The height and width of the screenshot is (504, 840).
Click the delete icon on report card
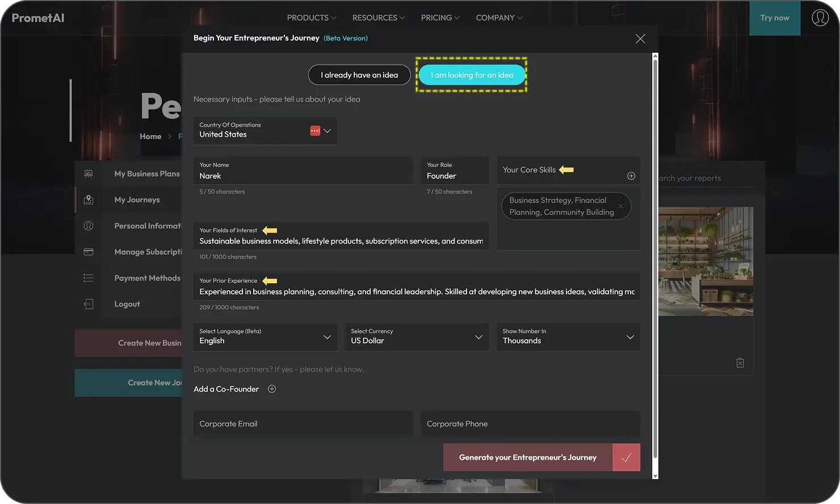[740, 363]
